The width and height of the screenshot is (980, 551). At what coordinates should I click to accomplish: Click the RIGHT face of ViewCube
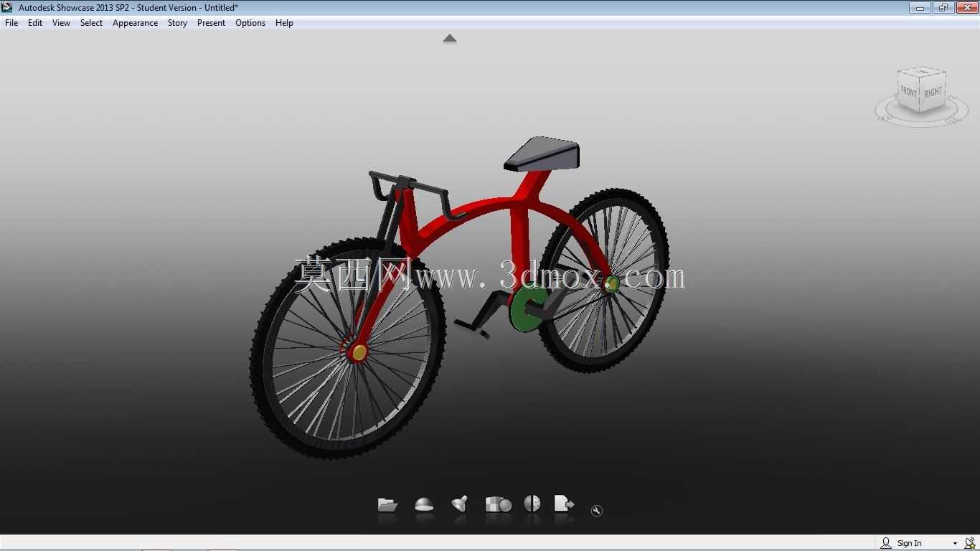coord(933,93)
